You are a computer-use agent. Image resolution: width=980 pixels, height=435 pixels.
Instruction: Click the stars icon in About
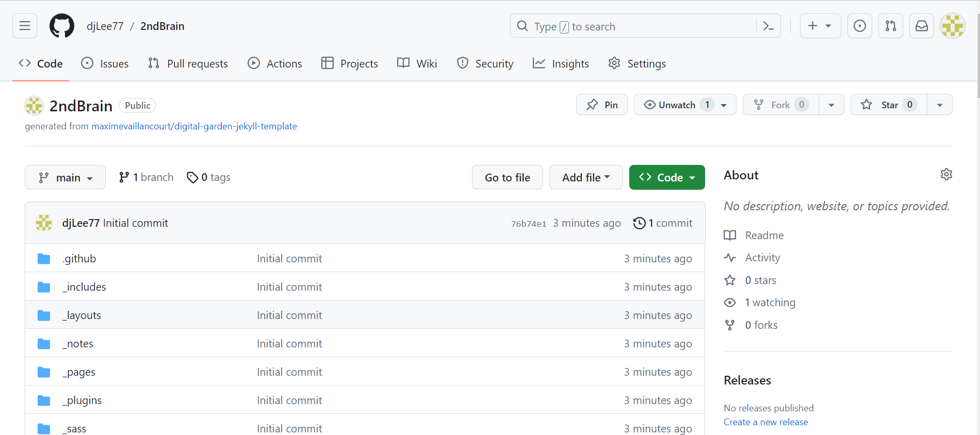click(x=730, y=280)
